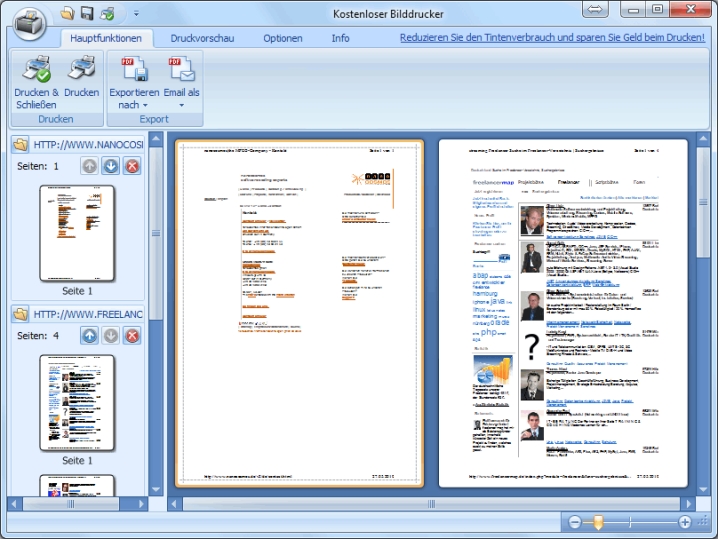Switch to the Druckvorschau tab
Viewport: 718px width, 539px height.
click(201, 38)
